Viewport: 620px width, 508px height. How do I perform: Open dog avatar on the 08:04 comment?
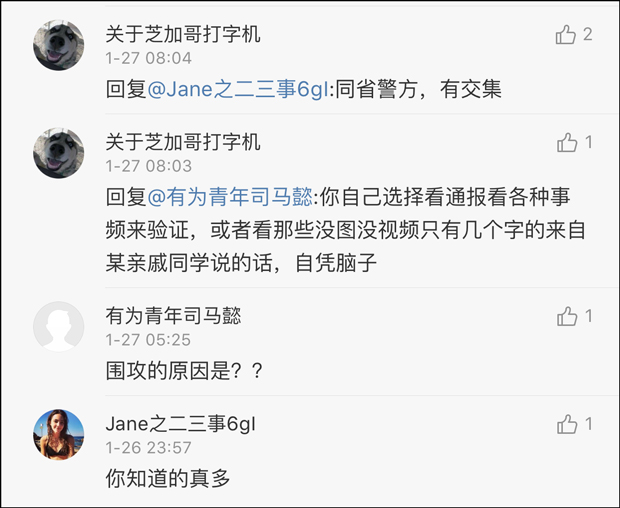59,44
